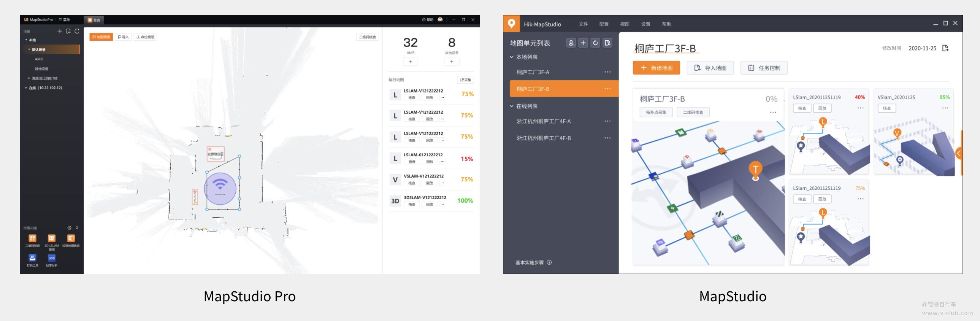Screen dimensions: 980x321
Task: Open more options for sidebar 桐庐工厂3F-B
Action: (x=607, y=89)
